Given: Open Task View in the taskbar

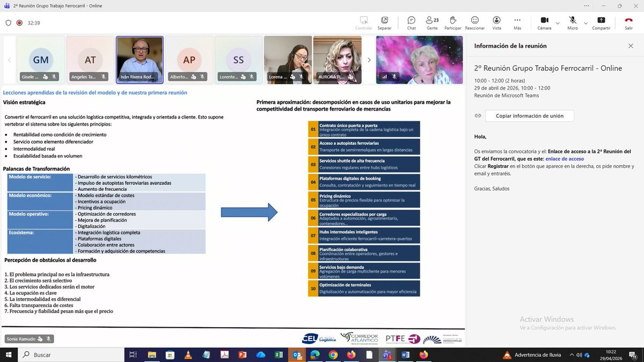Looking at the screenshot, I should 133,354.
